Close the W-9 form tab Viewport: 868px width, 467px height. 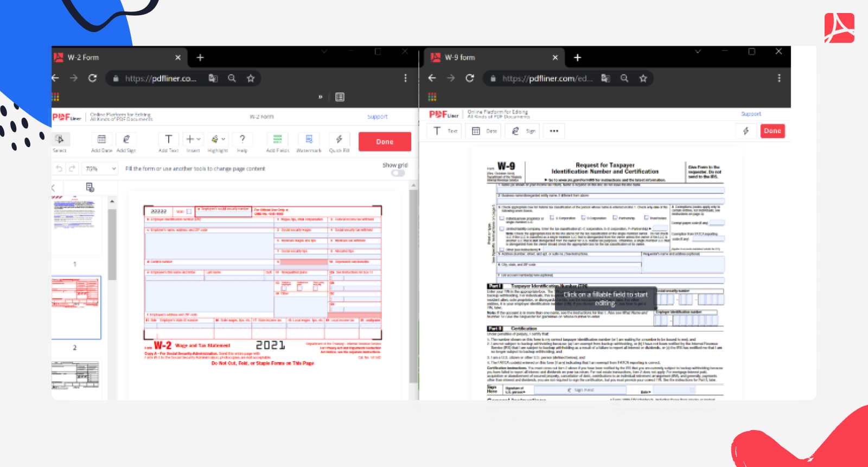click(x=555, y=58)
